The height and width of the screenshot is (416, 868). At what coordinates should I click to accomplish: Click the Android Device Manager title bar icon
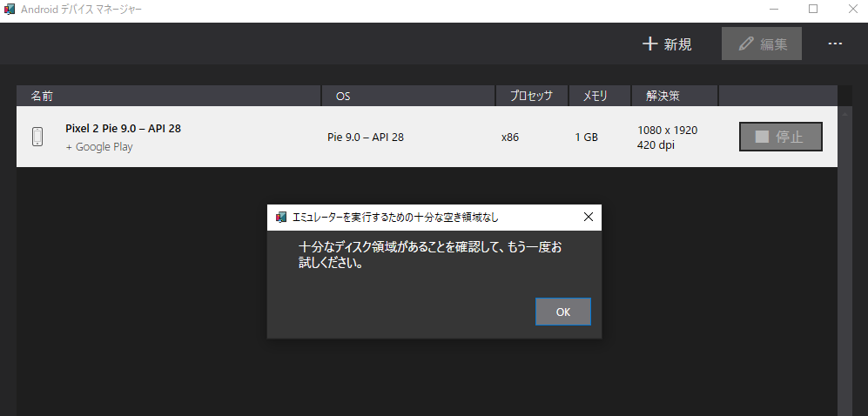click(10, 10)
